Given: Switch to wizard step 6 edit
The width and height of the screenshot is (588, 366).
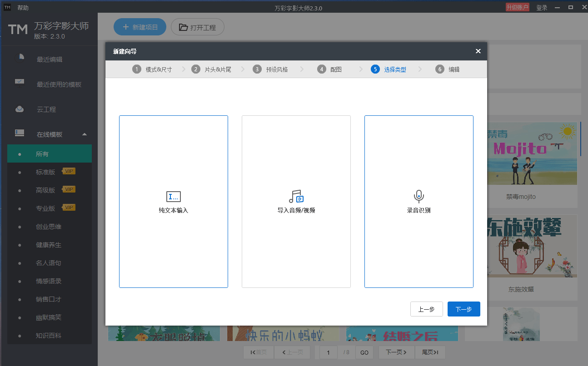Looking at the screenshot, I should pyautogui.click(x=448, y=69).
